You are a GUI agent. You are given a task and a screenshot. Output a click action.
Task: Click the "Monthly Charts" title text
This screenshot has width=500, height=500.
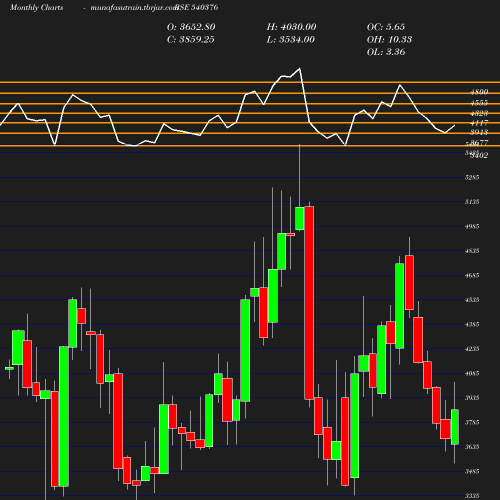pos(37,7)
